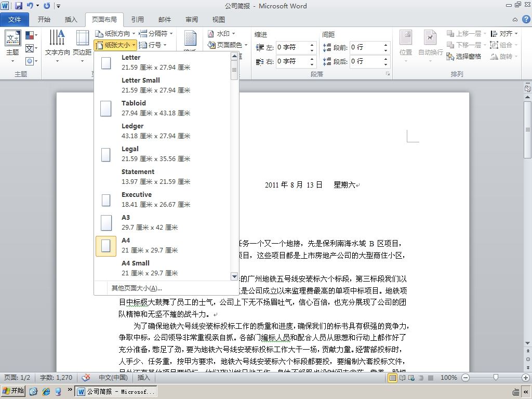Open the line numbers (行号) dropdown
Viewport: 532px width, 399px height.
(x=153, y=45)
